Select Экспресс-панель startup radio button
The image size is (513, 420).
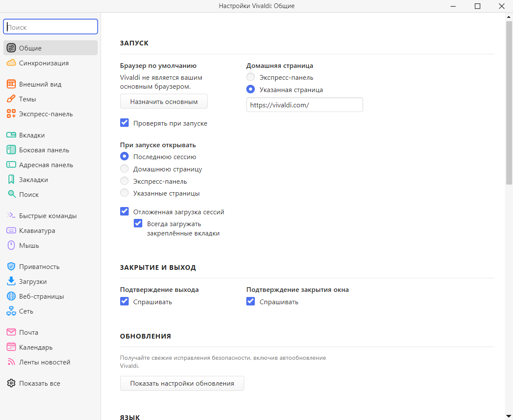(124, 181)
